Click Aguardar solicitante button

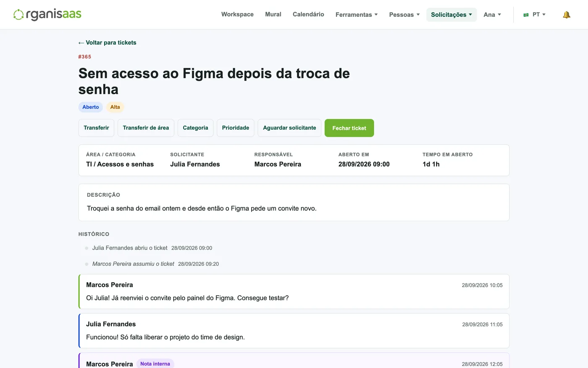click(x=289, y=128)
